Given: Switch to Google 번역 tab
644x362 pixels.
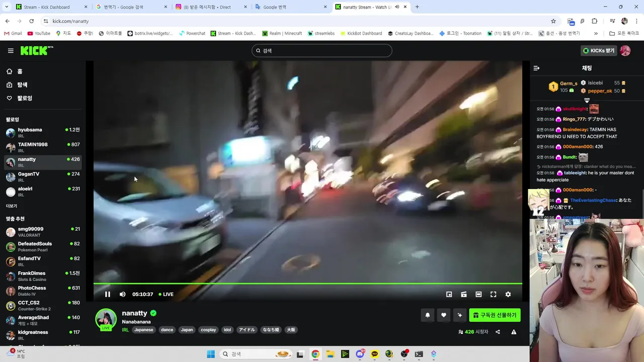Looking at the screenshot, I should tap(291, 7).
